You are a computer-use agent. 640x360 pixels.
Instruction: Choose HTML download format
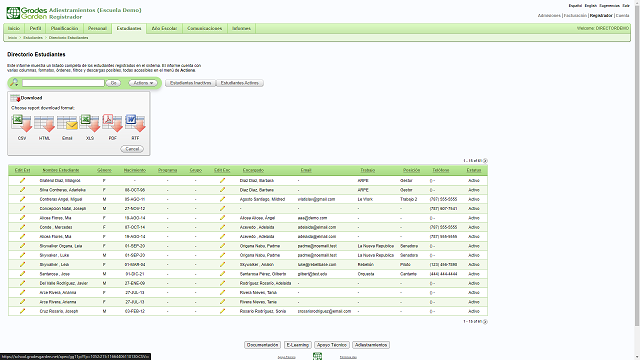pos(44,124)
